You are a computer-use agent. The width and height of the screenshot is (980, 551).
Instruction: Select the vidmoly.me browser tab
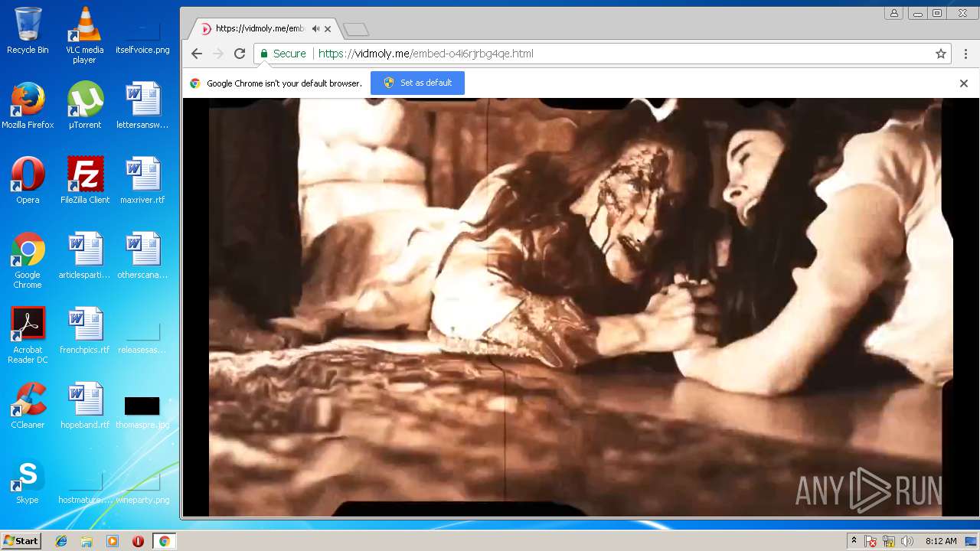pos(264,29)
